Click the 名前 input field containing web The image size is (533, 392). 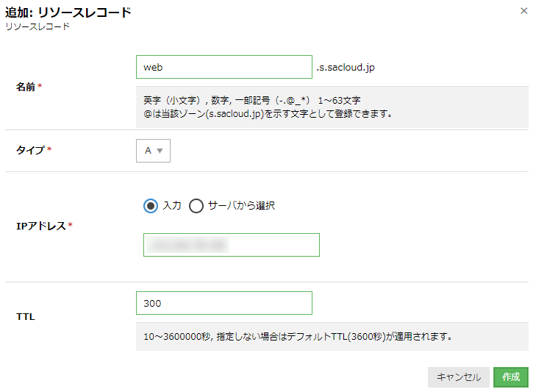pos(224,67)
